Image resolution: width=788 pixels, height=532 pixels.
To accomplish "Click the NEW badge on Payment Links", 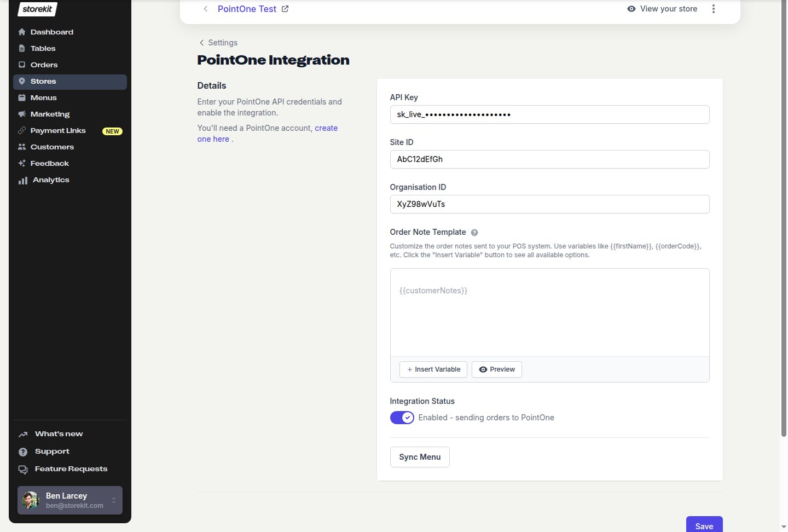I will pyautogui.click(x=112, y=131).
